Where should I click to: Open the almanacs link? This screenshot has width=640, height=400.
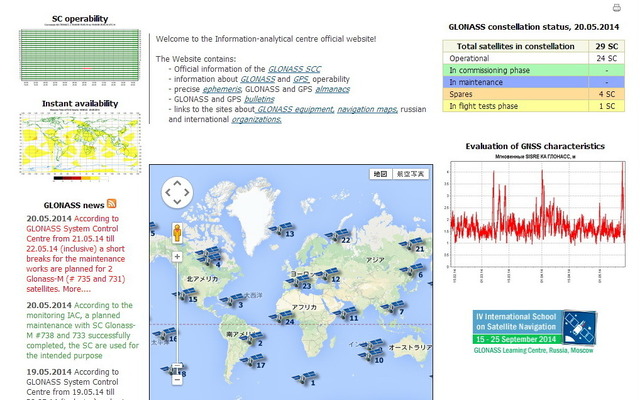[x=333, y=89]
